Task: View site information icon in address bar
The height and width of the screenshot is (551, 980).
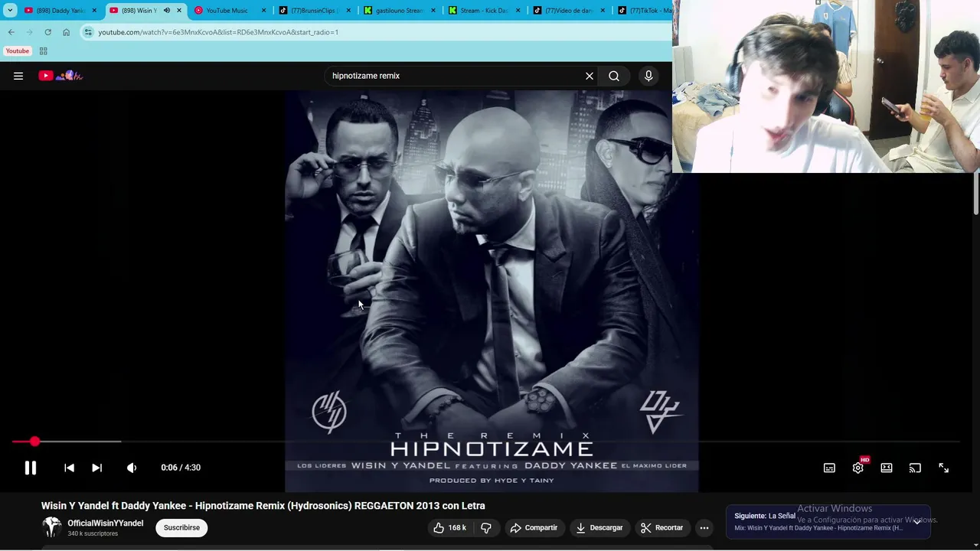Action: tap(88, 32)
